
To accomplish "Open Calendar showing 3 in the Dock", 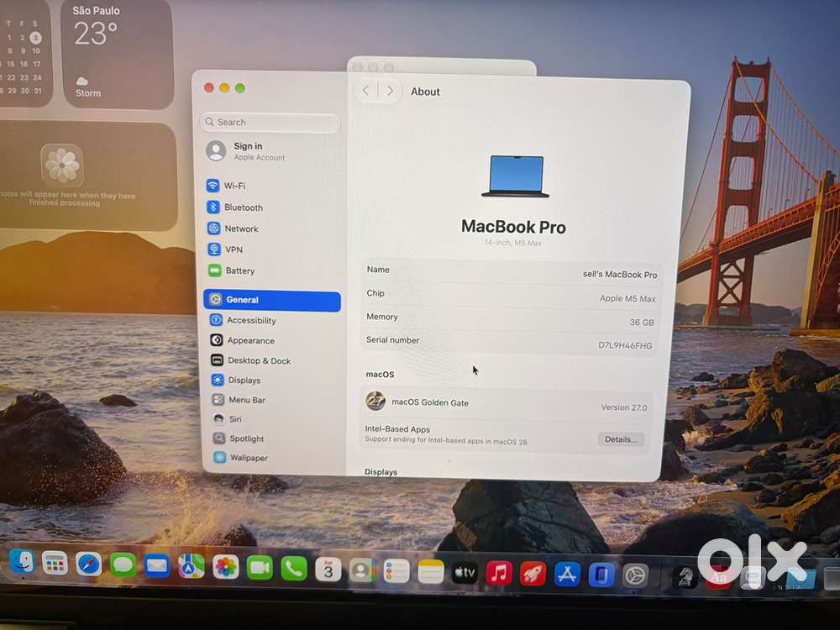I will click(x=328, y=570).
